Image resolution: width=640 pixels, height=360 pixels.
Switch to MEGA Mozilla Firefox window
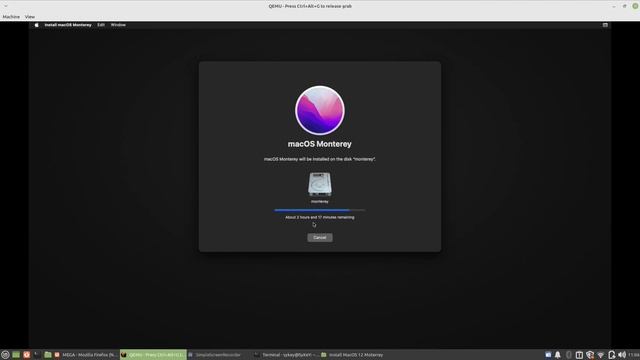tap(86, 355)
